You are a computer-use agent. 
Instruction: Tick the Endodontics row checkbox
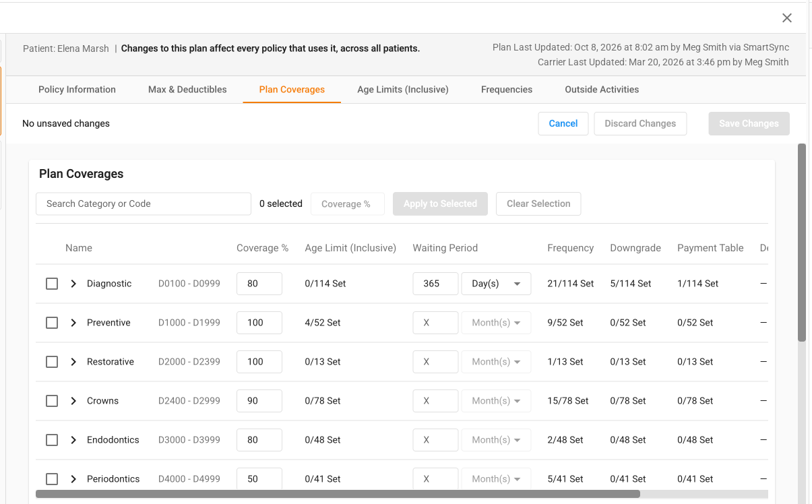tap(52, 440)
